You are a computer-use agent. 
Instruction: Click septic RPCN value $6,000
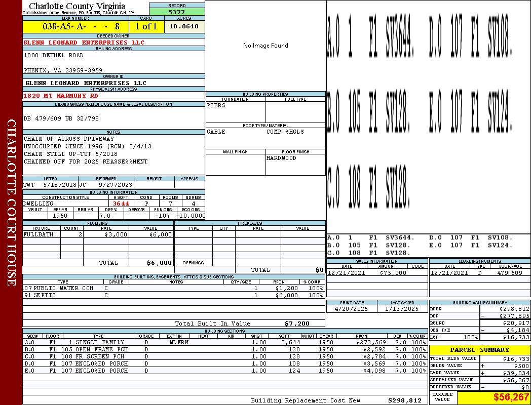(287, 296)
